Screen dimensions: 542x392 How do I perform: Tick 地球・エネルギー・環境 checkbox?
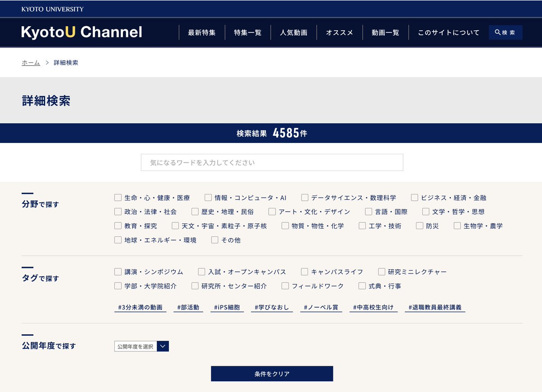point(118,240)
